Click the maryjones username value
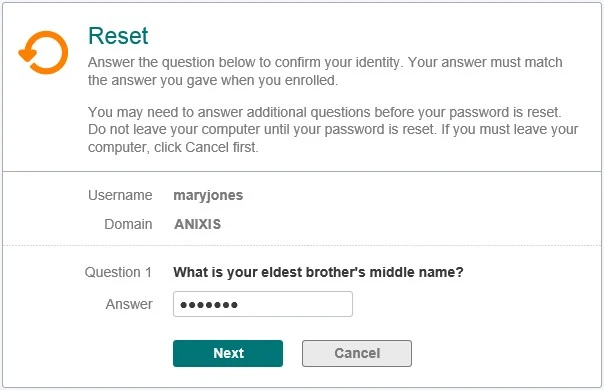This screenshot has height=390, width=604. click(x=208, y=195)
